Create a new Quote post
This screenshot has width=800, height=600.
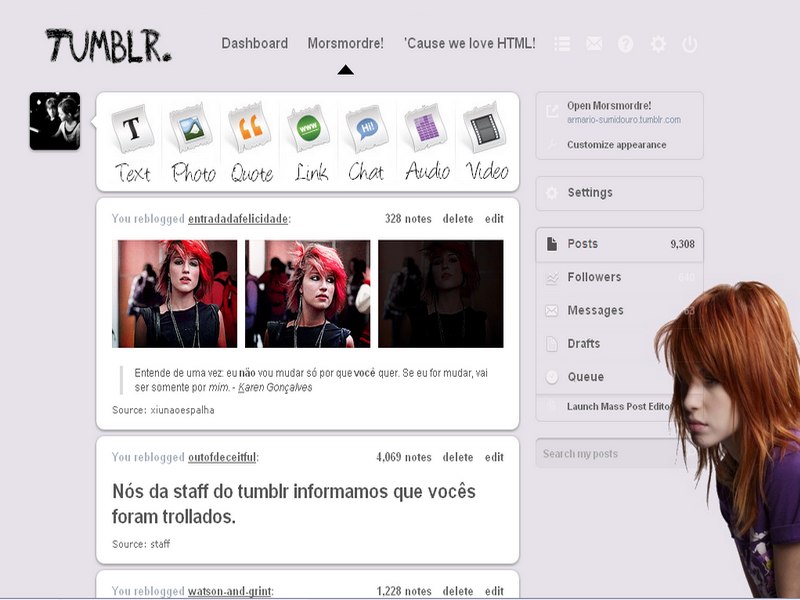251,143
